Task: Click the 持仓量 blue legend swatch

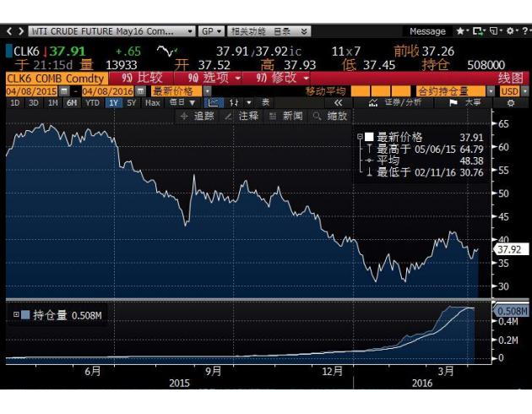Action: coord(24,315)
